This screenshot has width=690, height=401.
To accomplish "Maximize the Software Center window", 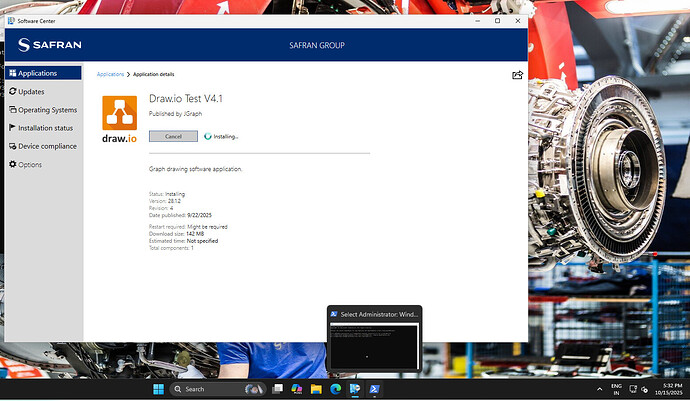I will click(x=498, y=21).
